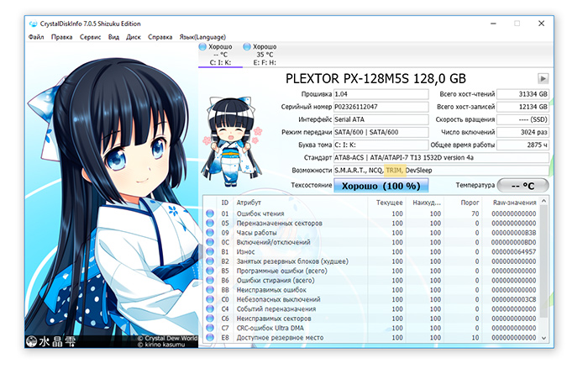Open the Файл menu
This screenshot has height=369, width=588.
tap(36, 37)
